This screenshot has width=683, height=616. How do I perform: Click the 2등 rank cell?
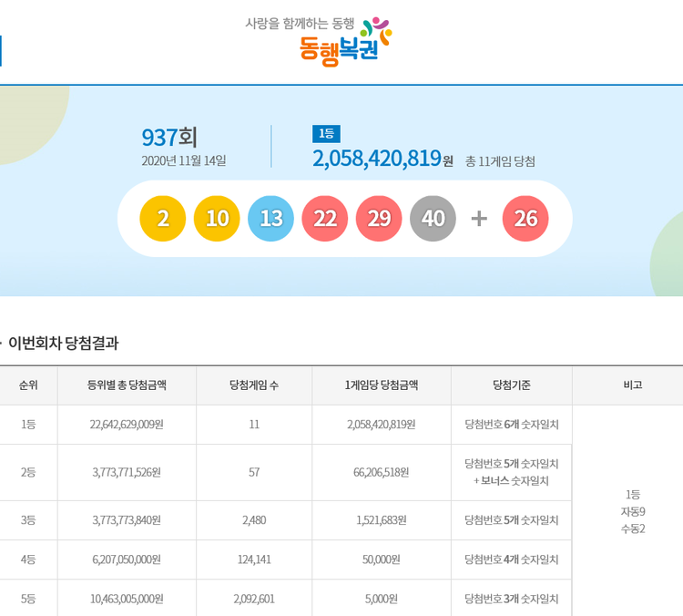28,472
